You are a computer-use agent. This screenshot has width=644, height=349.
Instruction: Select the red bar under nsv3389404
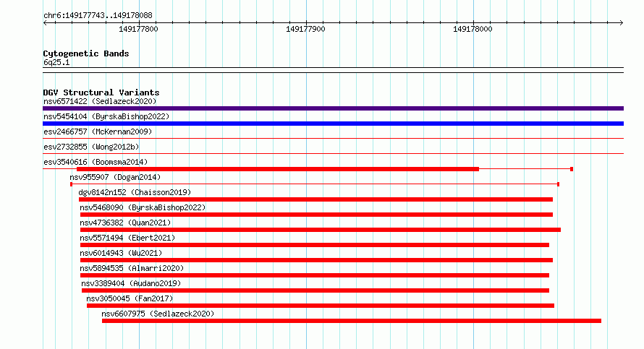(x=315, y=290)
